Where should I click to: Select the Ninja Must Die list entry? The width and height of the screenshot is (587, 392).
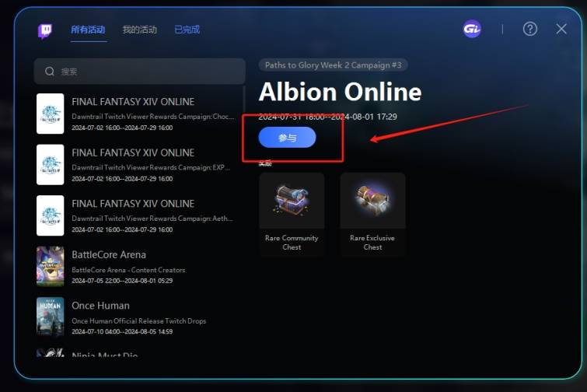click(x=138, y=352)
